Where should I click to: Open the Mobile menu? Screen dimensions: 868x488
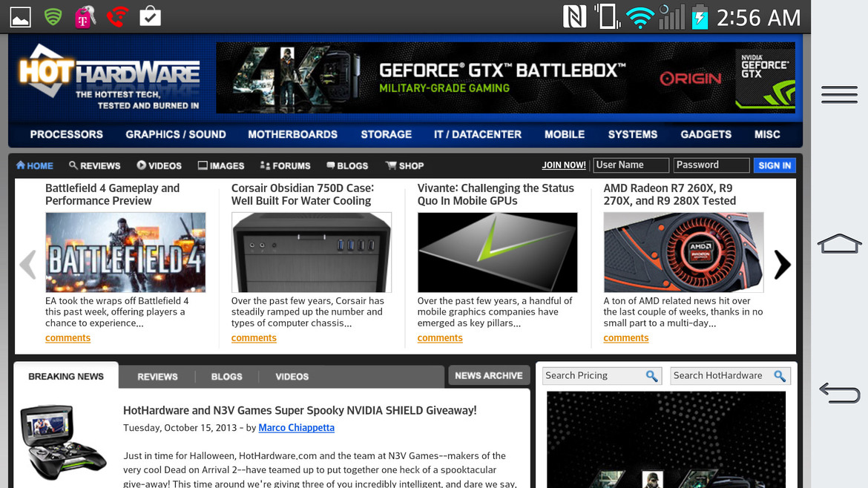coord(564,134)
